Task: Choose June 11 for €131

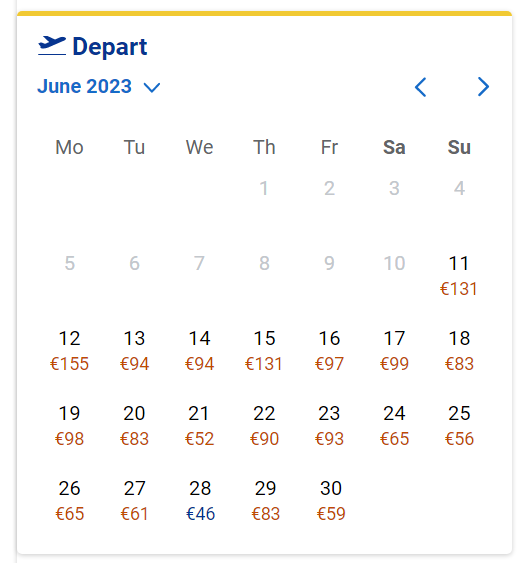Action: (459, 275)
